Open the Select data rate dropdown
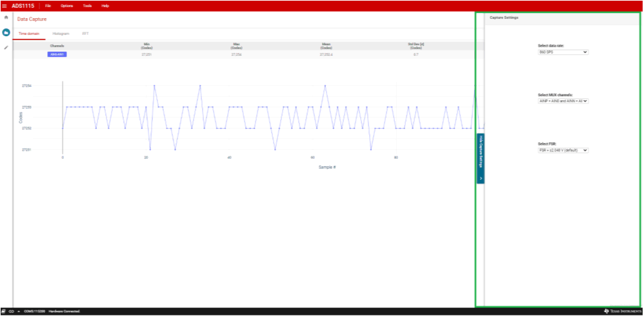Viewport: 644px width, 316px height. (x=563, y=52)
